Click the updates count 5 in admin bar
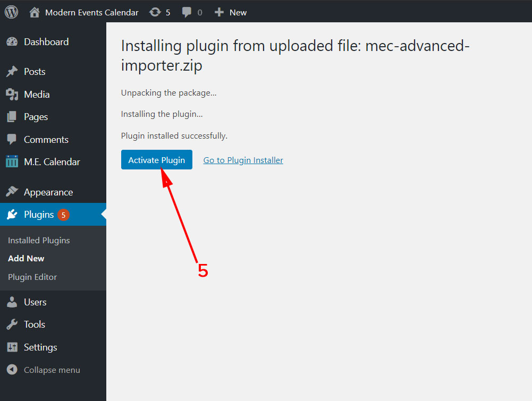The width and height of the screenshot is (532, 401). (168, 13)
